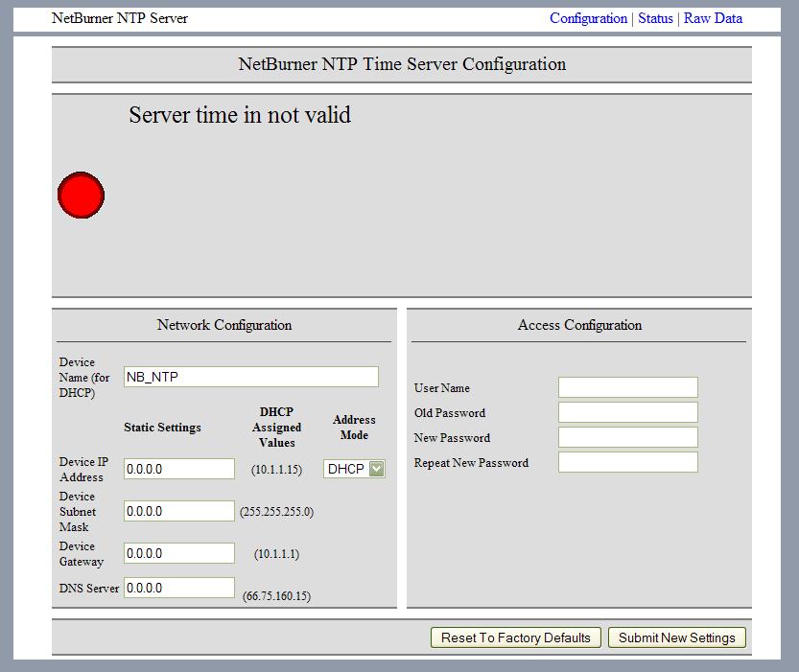
Task: Click the Address Mode column header
Action: tap(354, 428)
